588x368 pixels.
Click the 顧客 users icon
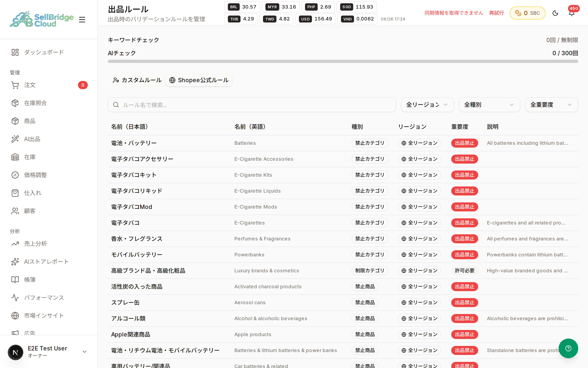15,211
